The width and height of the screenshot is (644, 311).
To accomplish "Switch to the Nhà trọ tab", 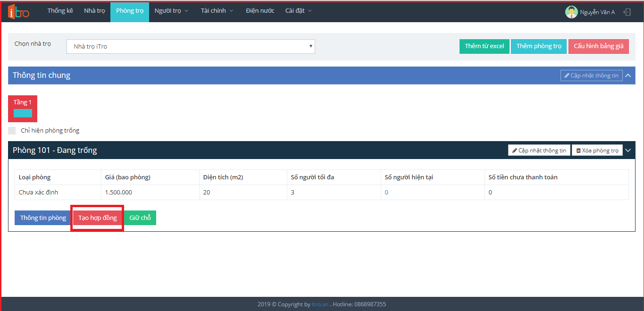I will 94,11.
